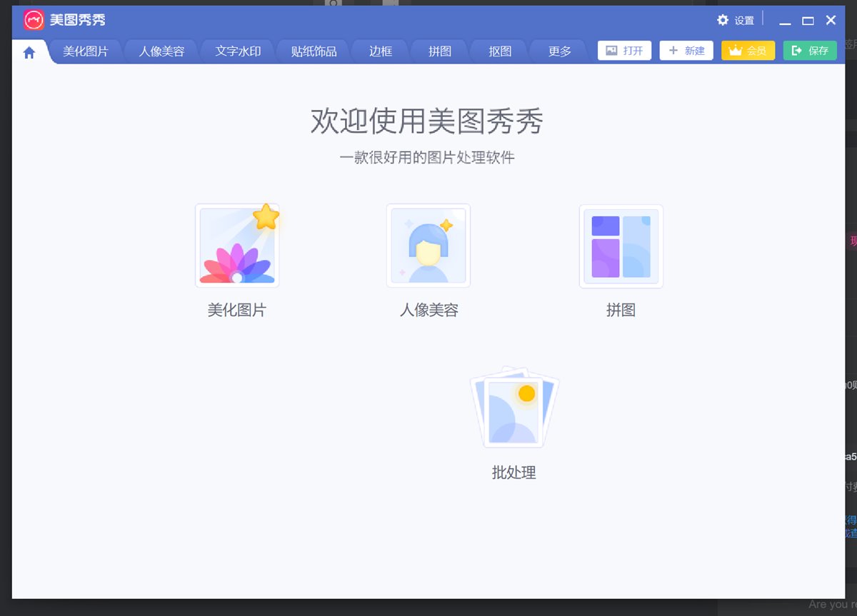857x616 pixels.
Task: Select the 拼图 tab
Action: point(440,51)
